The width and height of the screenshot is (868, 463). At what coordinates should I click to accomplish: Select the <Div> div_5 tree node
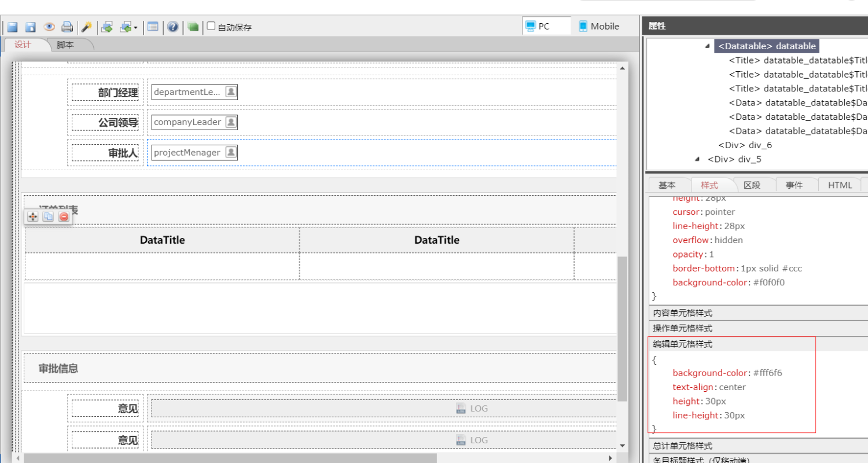tap(734, 159)
